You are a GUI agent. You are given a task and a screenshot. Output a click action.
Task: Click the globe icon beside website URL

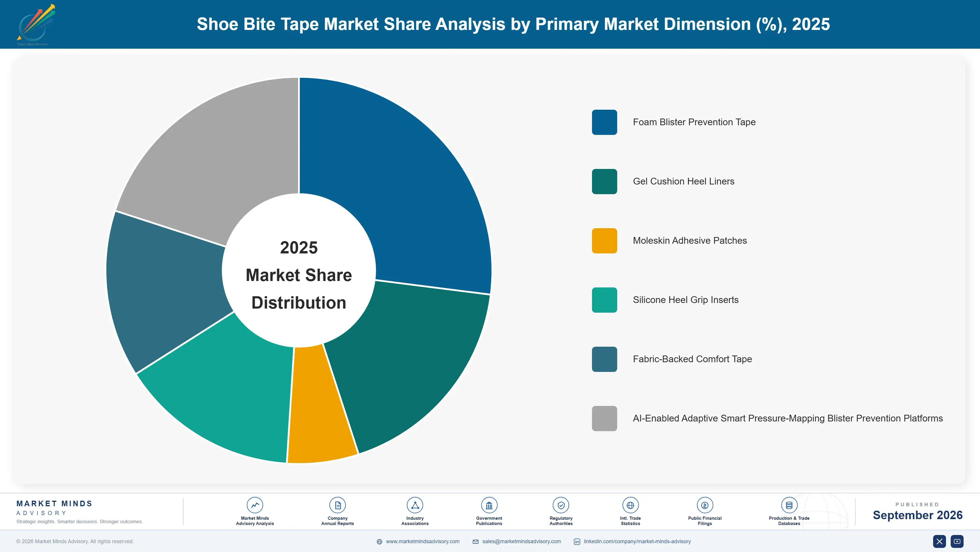click(379, 542)
